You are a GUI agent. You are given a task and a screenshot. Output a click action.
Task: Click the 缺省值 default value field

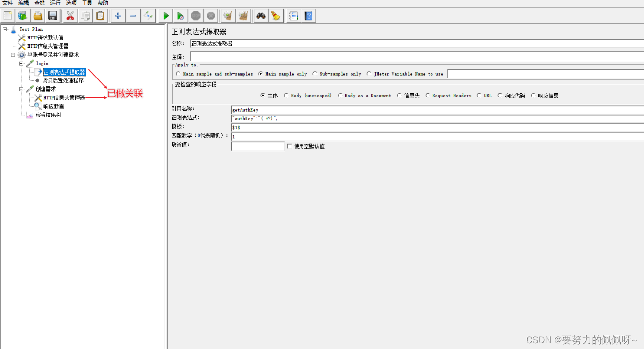[x=258, y=146]
